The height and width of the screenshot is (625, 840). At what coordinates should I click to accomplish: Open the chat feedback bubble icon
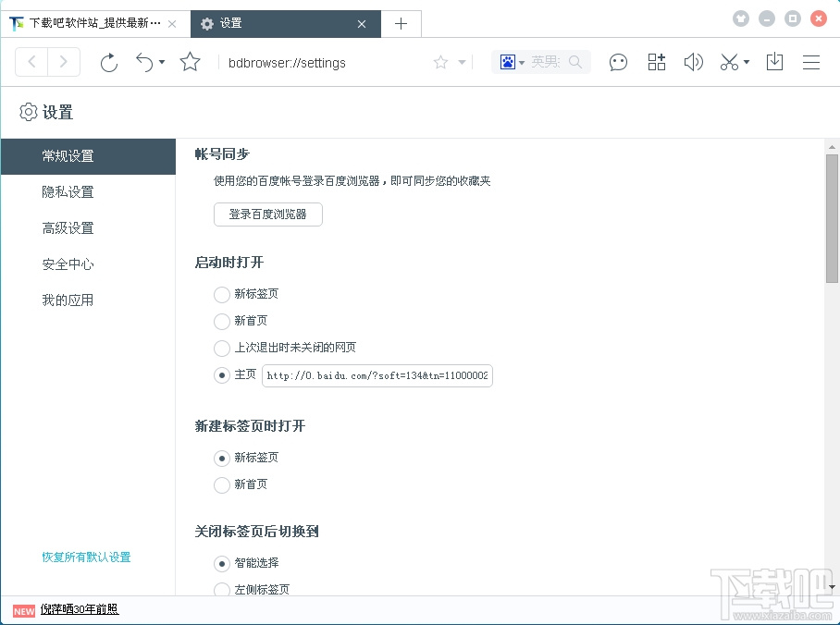[618, 62]
